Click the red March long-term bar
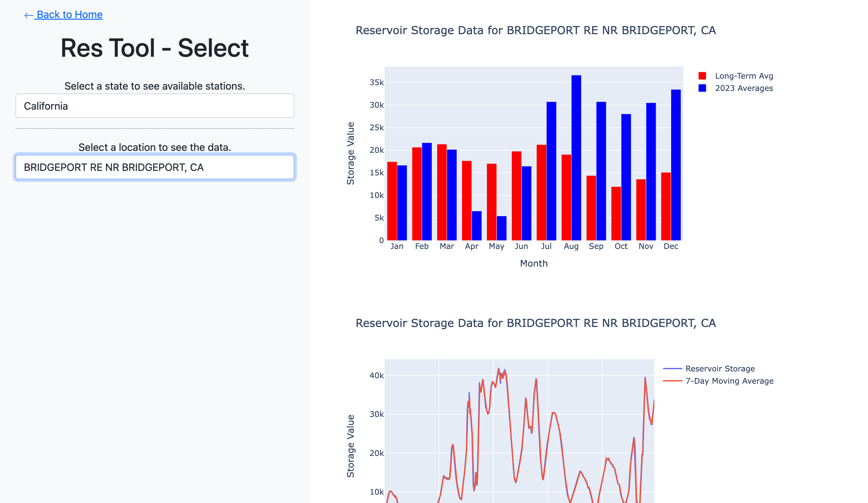Viewport: 868px width, 503px height. 442,192
